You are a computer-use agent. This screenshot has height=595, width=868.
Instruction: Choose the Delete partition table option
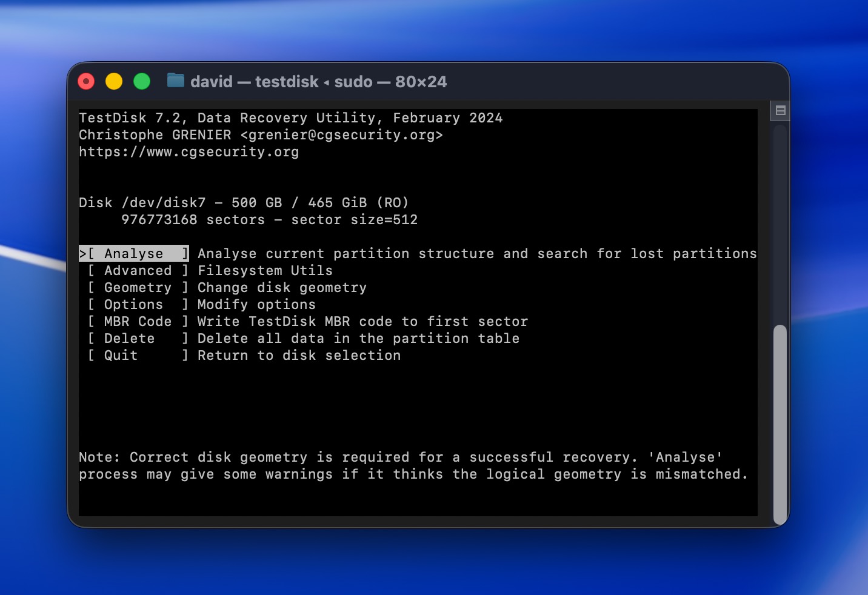[129, 338]
